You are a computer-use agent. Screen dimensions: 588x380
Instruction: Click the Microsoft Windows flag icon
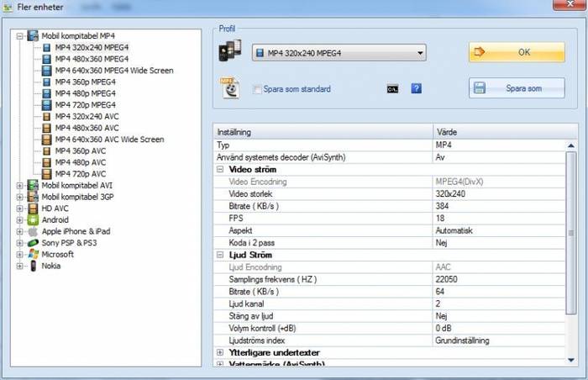pos(34,254)
